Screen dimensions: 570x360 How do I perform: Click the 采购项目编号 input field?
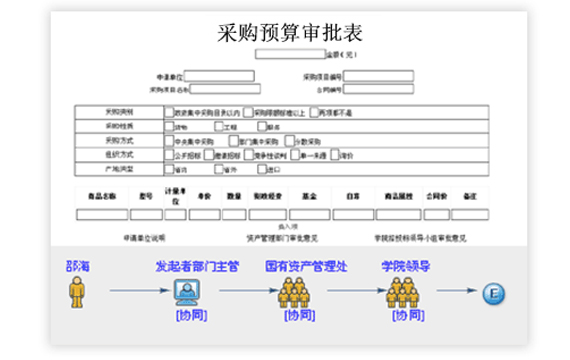378,76
